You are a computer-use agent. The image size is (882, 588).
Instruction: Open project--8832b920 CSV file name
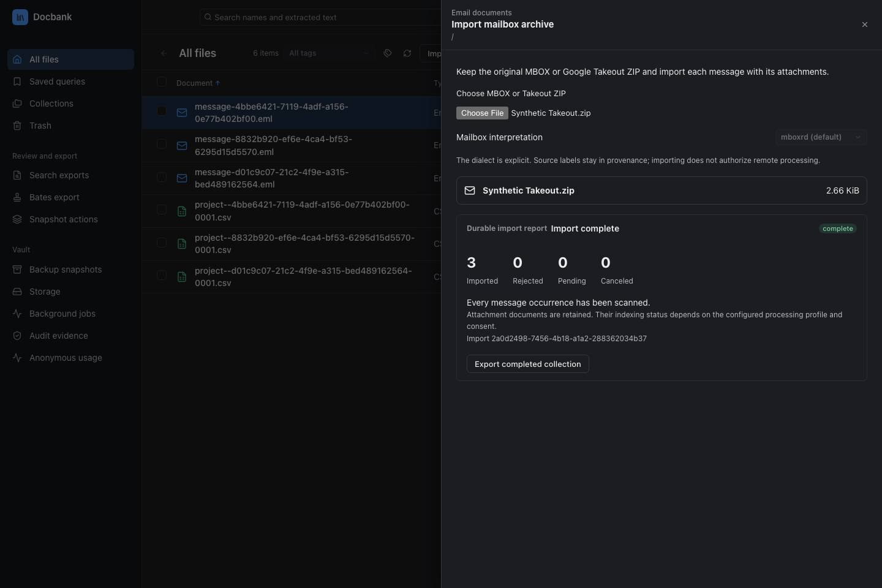pyautogui.click(x=304, y=244)
